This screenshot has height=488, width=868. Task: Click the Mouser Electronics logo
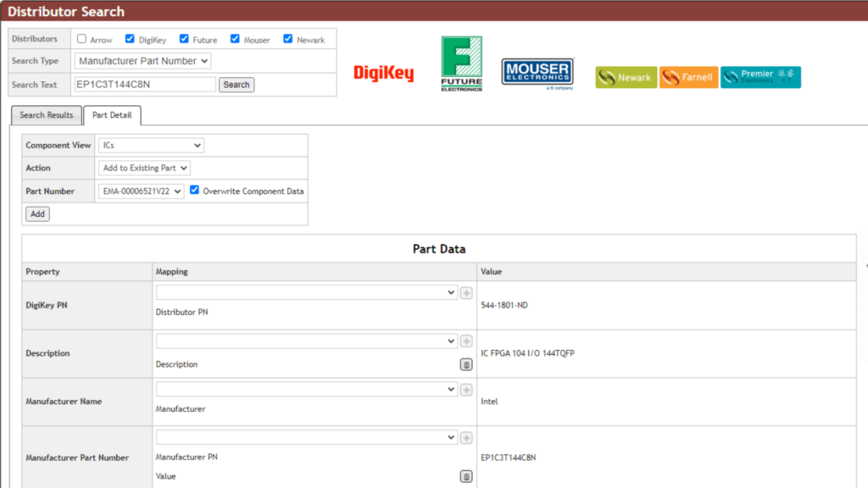tap(537, 73)
